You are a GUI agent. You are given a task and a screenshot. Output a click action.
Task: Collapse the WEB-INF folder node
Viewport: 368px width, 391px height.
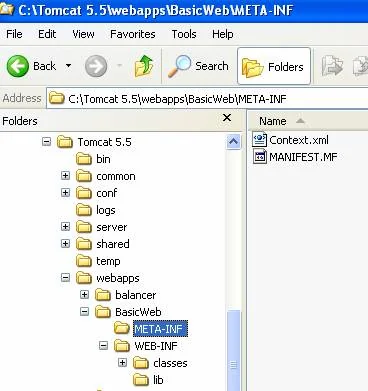click(103, 346)
